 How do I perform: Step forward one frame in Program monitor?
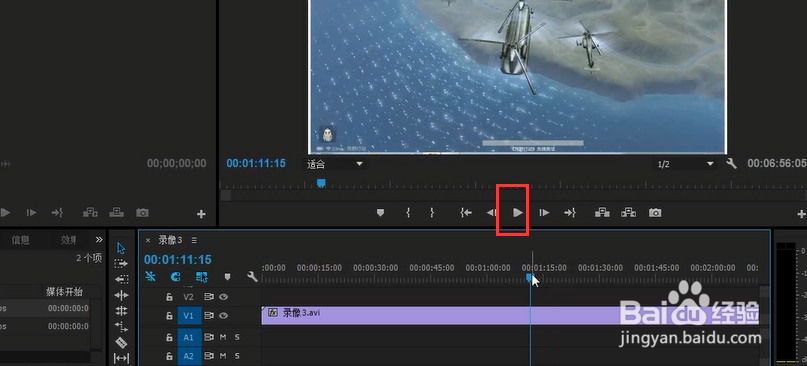point(544,213)
